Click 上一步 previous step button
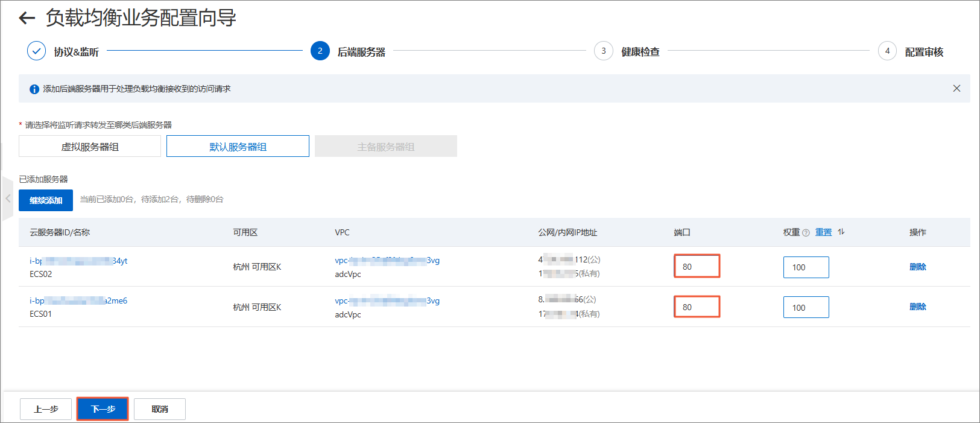This screenshot has width=980, height=423. [46, 409]
